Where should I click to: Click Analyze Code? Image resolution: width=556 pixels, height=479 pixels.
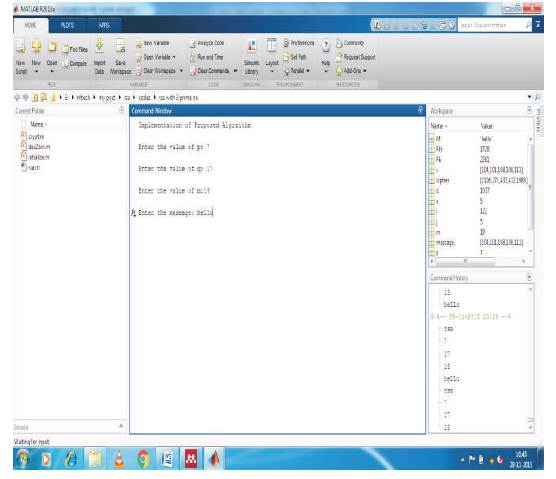coord(207,43)
